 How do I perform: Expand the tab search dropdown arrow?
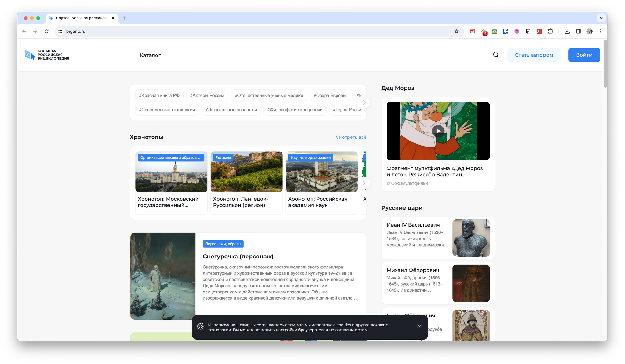(601, 18)
